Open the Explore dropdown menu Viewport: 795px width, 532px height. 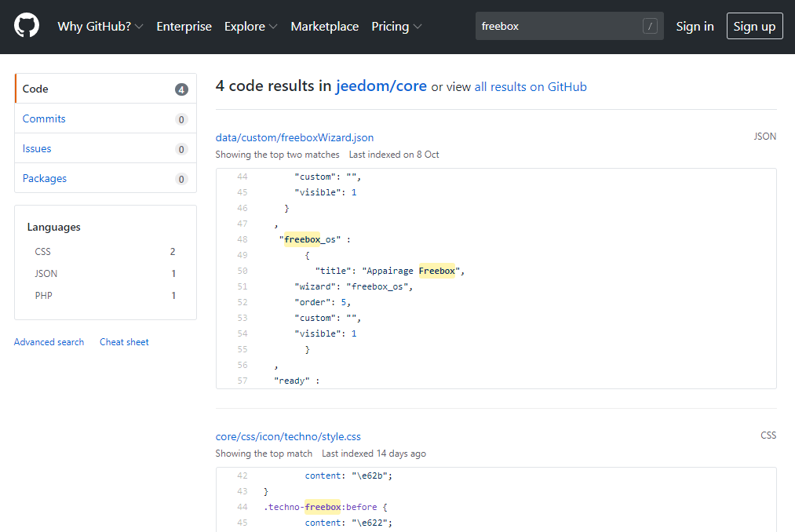click(251, 27)
